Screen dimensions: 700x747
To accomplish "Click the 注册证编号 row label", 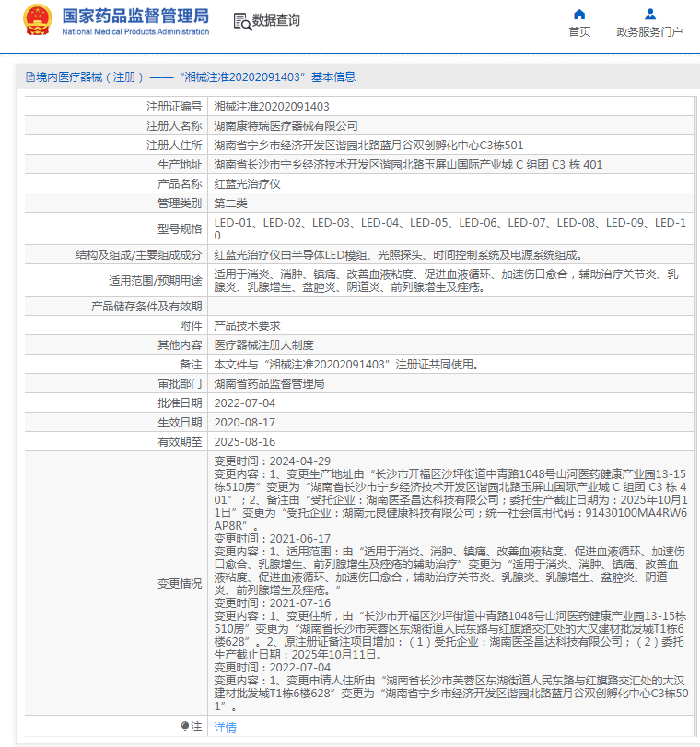I will click(174, 107).
